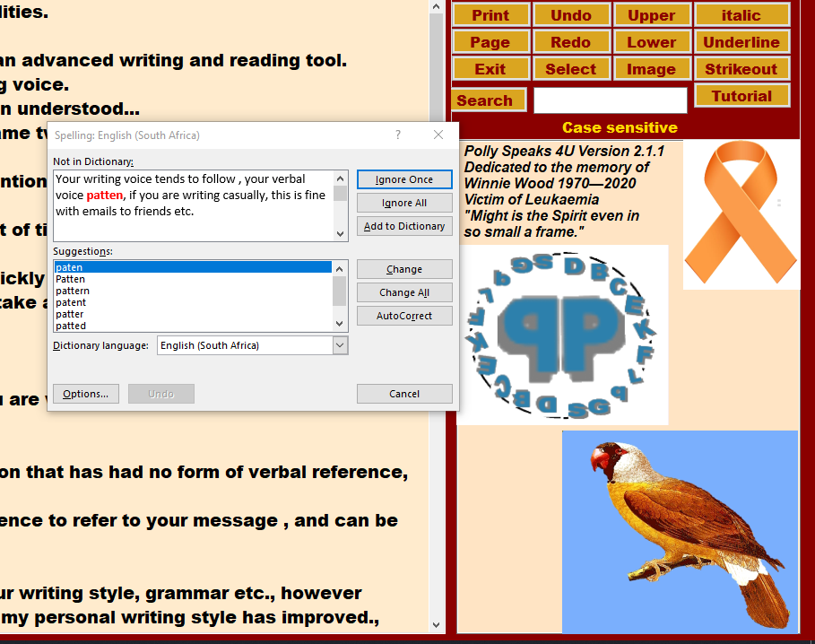Click the orange ribbon image
The height and width of the screenshot is (644, 815).
(741, 213)
